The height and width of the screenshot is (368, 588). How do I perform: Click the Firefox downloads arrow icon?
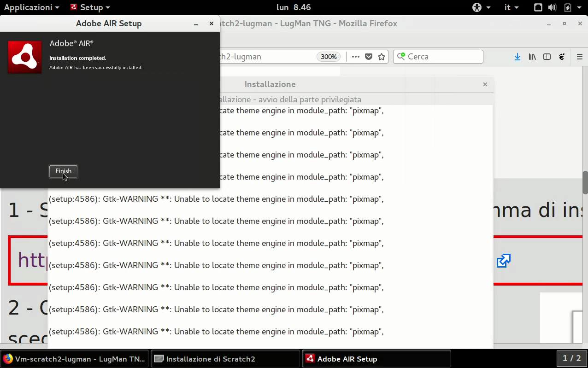tap(517, 57)
